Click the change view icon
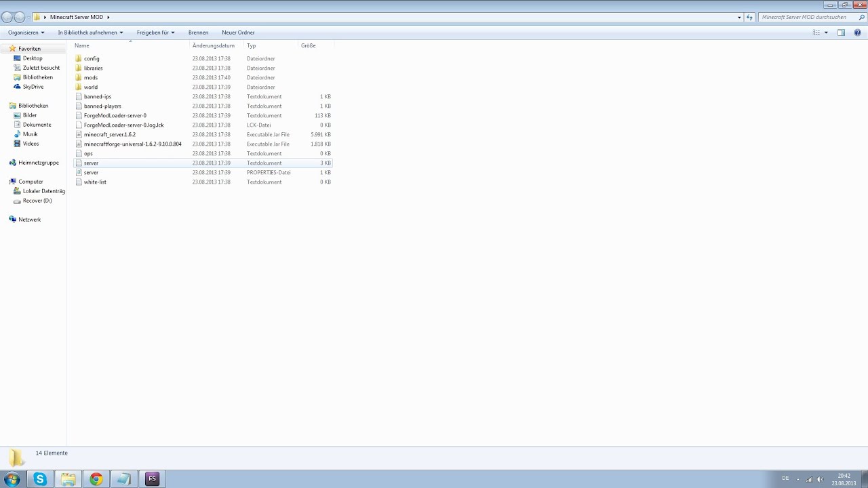The width and height of the screenshot is (868, 488). pyautogui.click(x=816, y=33)
